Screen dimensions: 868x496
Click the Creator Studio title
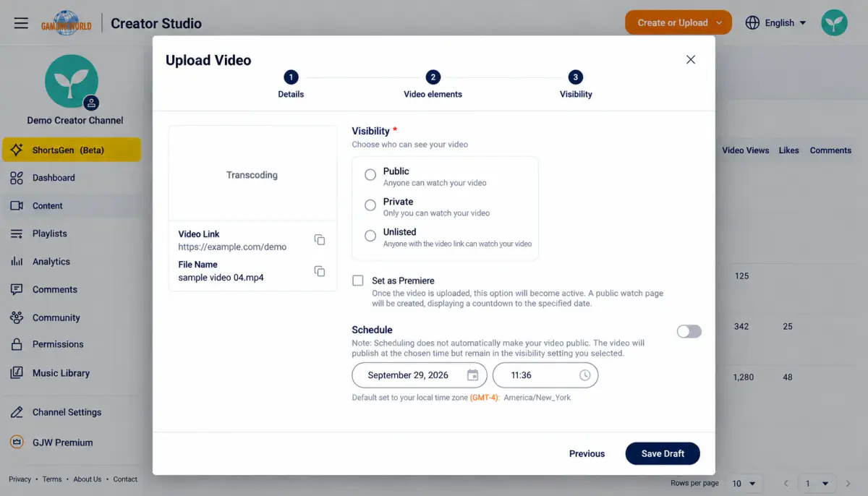coord(156,23)
